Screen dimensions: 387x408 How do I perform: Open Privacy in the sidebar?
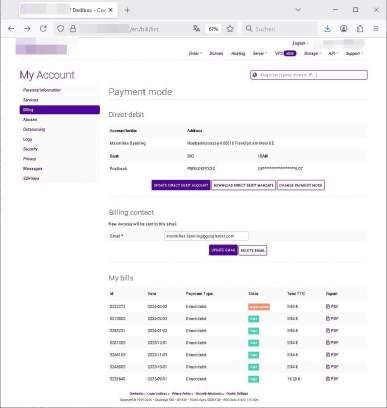point(29,159)
